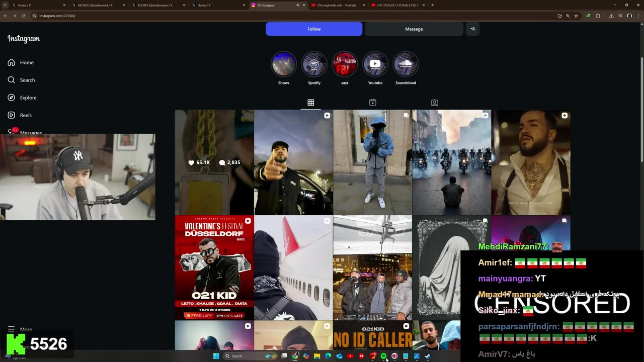644x362 pixels.
Task: Open Microsoft Edge from taskbar
Action: [328, 356]
